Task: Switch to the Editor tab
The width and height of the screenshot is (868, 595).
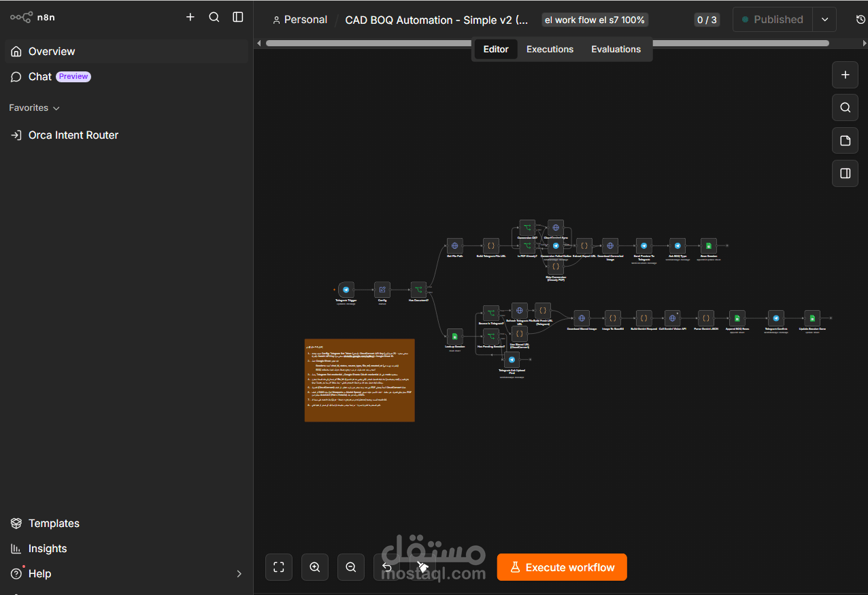Action: [x=496, y=49]
